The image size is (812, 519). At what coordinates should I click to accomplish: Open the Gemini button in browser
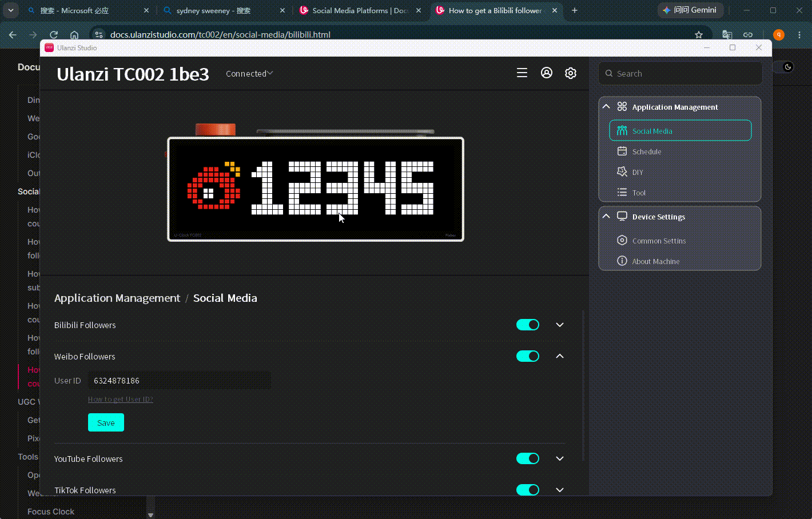690,10
